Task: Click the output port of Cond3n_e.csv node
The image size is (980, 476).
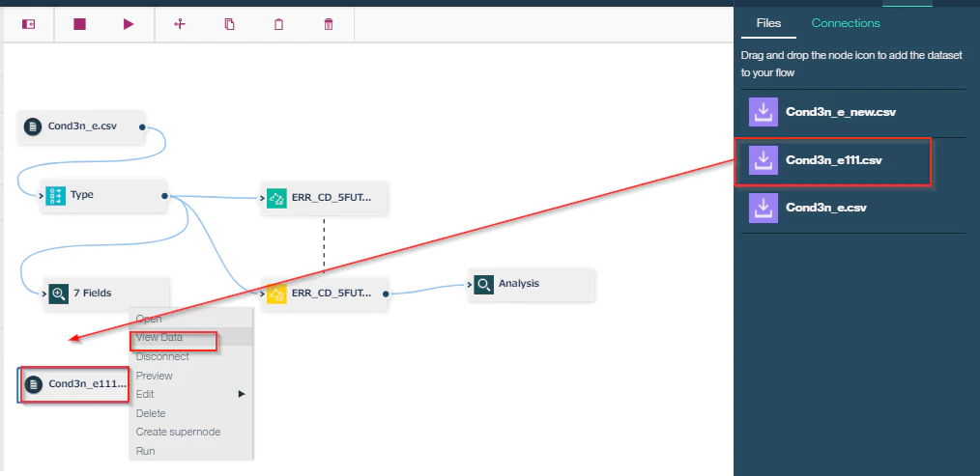Action: 142,127
